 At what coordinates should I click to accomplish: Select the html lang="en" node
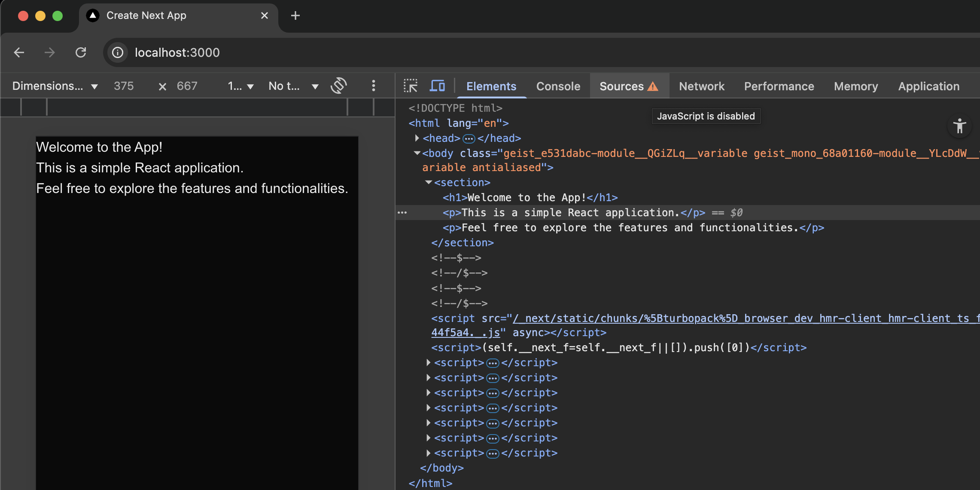(x=459, y=123)
